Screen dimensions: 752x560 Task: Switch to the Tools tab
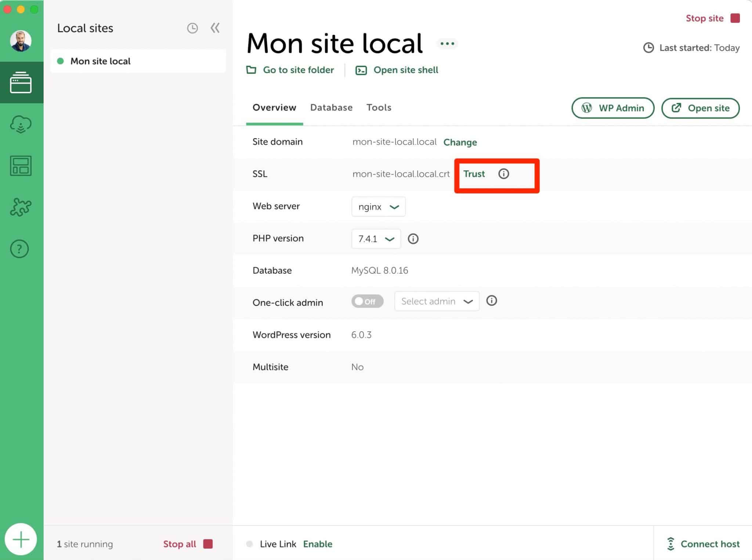(x=379, y=108)
